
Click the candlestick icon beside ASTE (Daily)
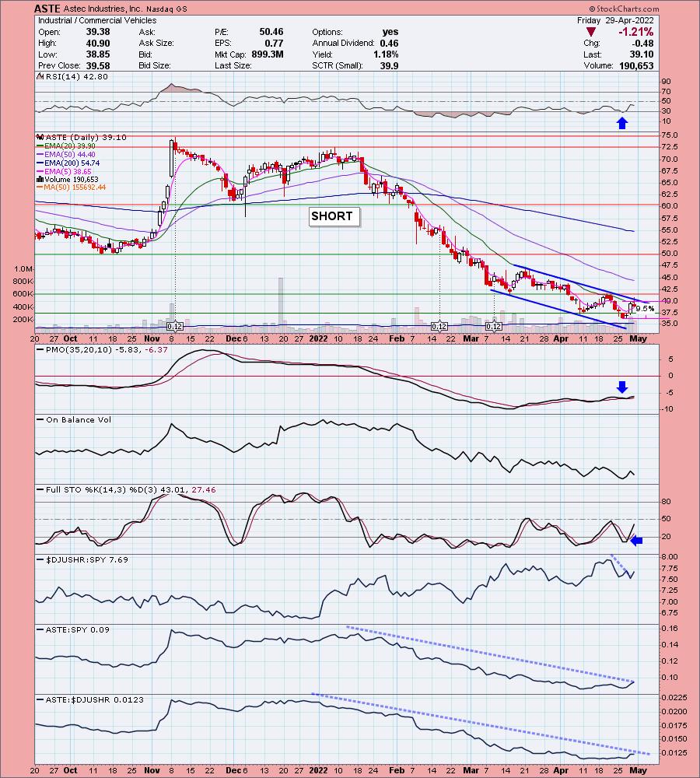(40, 138)
